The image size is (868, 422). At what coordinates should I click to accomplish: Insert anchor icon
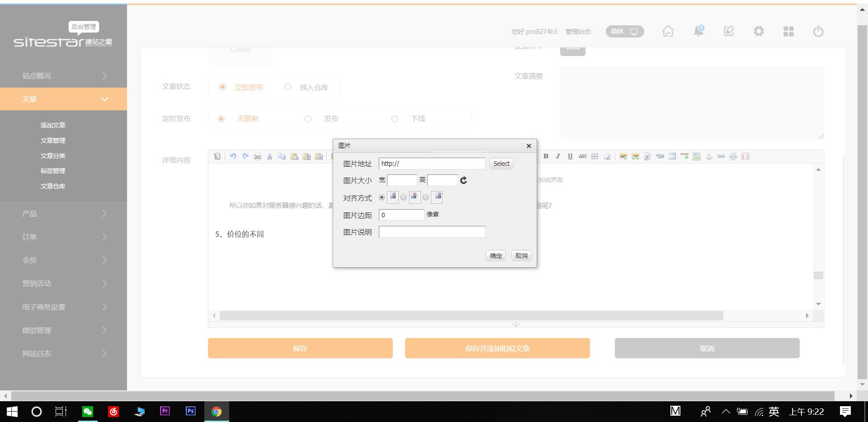coord(708,156)
